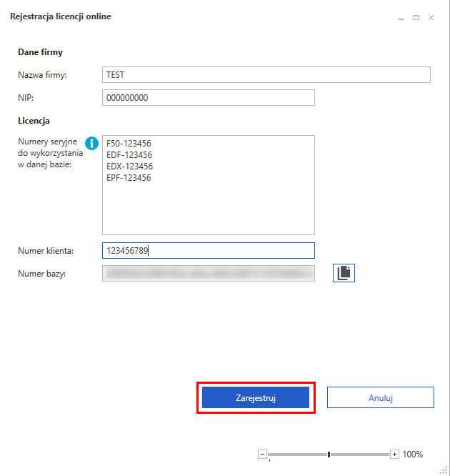450x476 pixels.
Task: Click the zoom out minus icon
Action: [262, 455]
